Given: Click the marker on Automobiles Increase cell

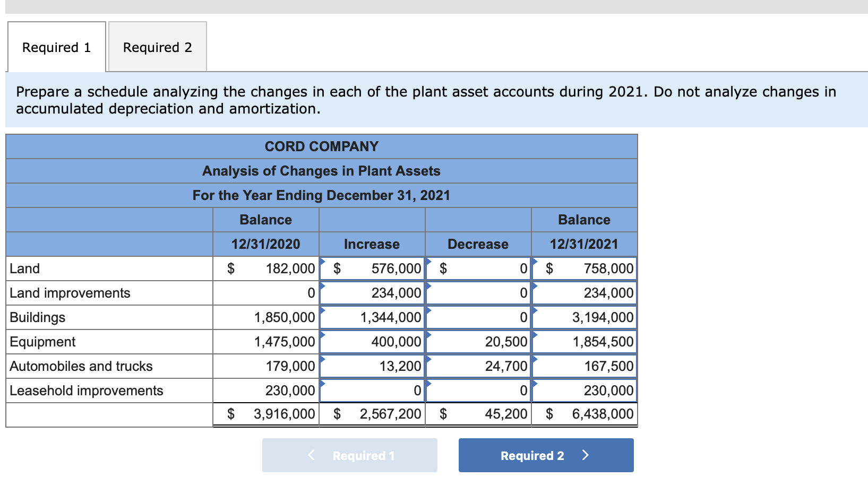Looking at the screenshot, I should click(322, 360).
